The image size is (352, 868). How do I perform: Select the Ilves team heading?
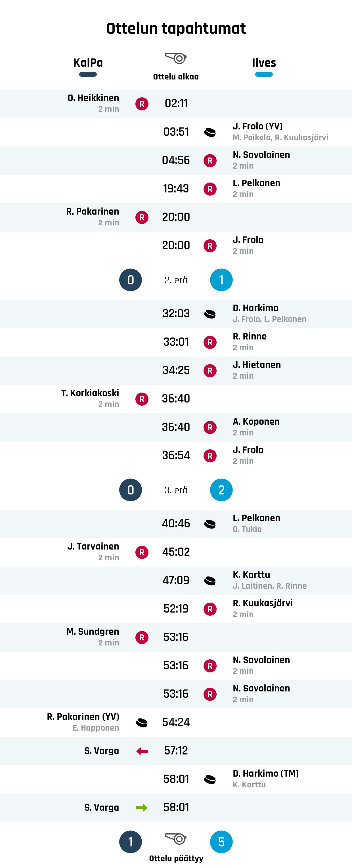pyautogui.click(x=264, y=63)
